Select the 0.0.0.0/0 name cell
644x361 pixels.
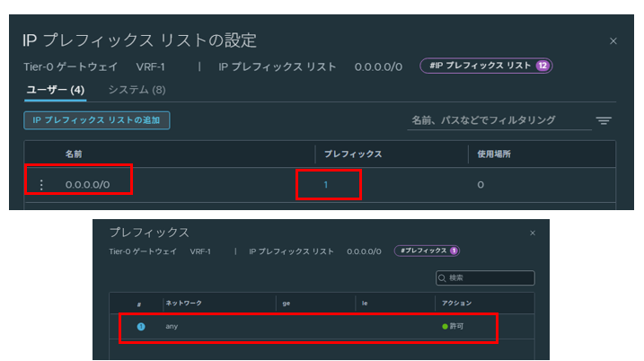click(87, 185)
